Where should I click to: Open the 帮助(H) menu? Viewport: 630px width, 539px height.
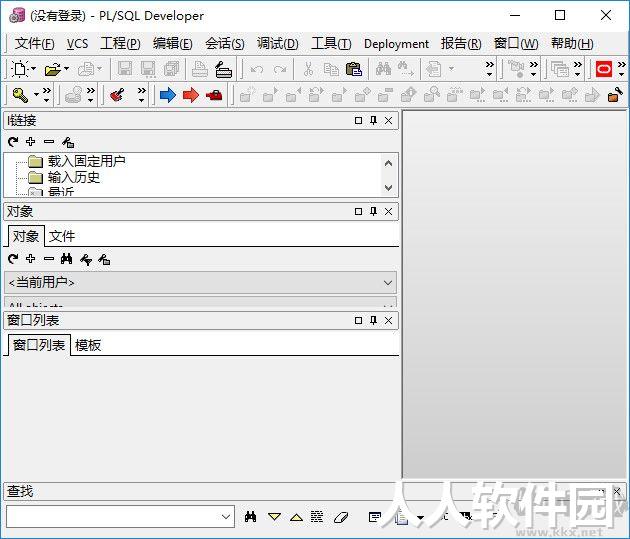click(x=572, y=43)
